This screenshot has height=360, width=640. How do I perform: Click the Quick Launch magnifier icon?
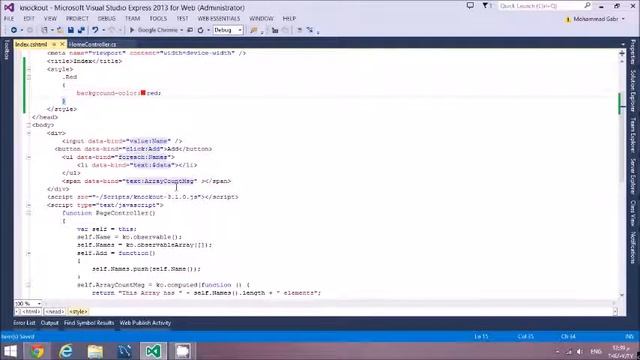tap(587, 6)
